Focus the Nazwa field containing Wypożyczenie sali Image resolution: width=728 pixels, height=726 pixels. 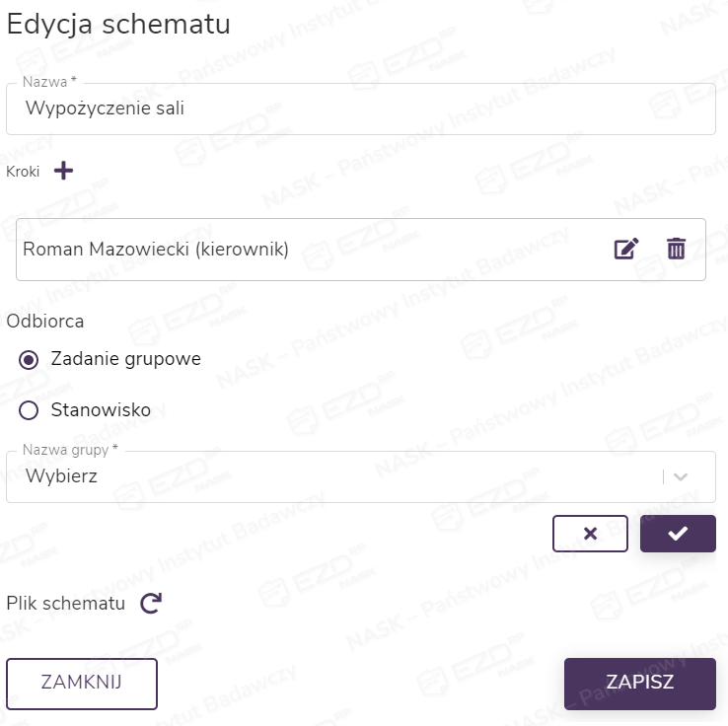360,109
